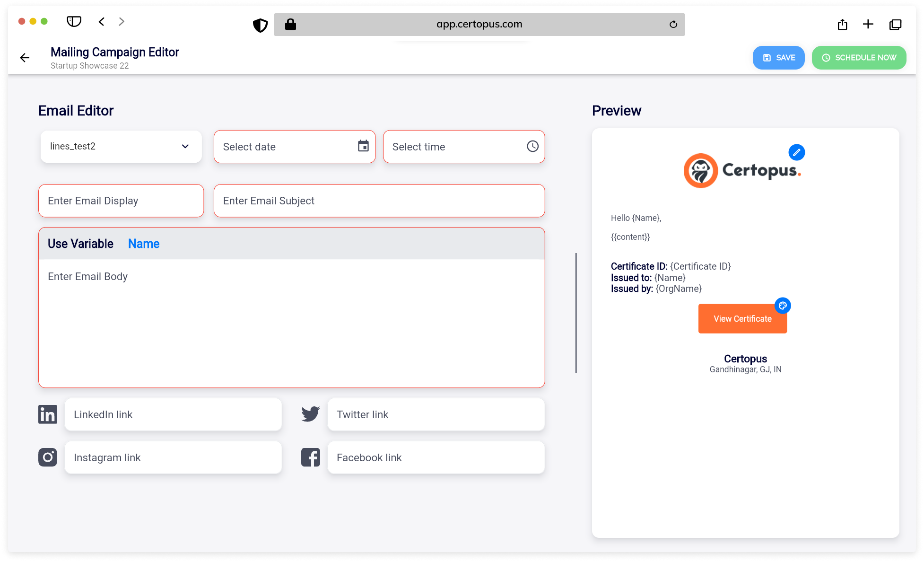Click the LinkedIn logo icon
This screenshot has height=562, width=924.
pyautogui.click(x=48, y=414)
